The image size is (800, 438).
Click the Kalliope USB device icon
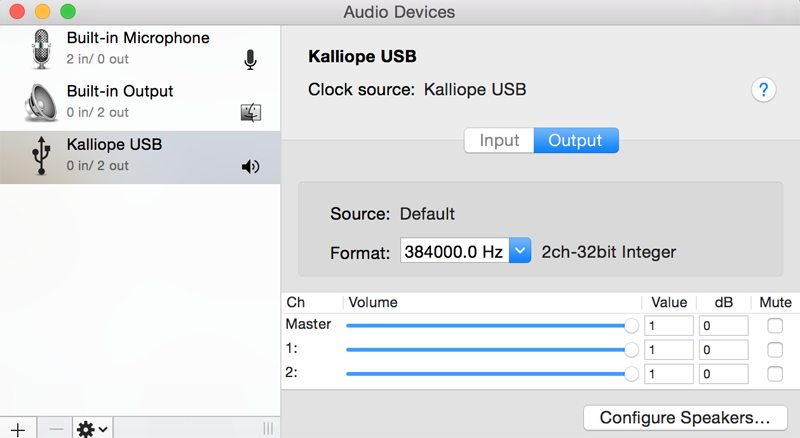click(x=41, y=156)
